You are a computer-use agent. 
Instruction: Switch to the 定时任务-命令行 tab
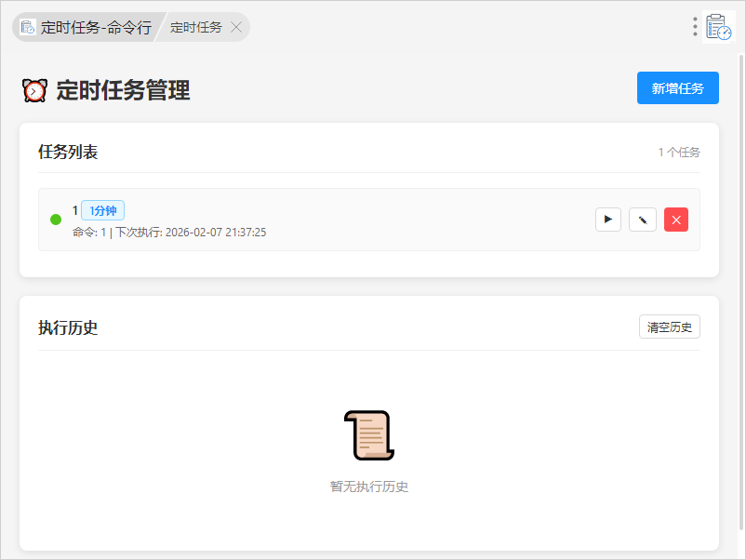(88, 27)
